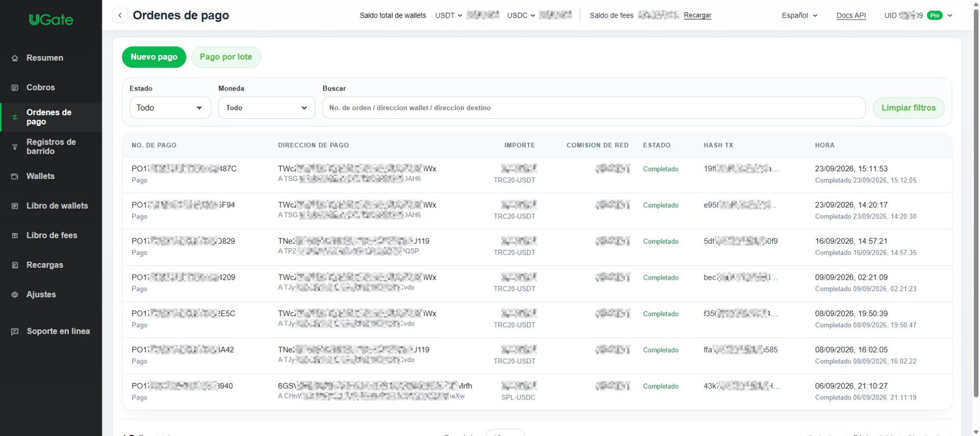This screenshot has width=980, height=436.
Task: Click the page vertical scrollbar
Action: point(976,204)
